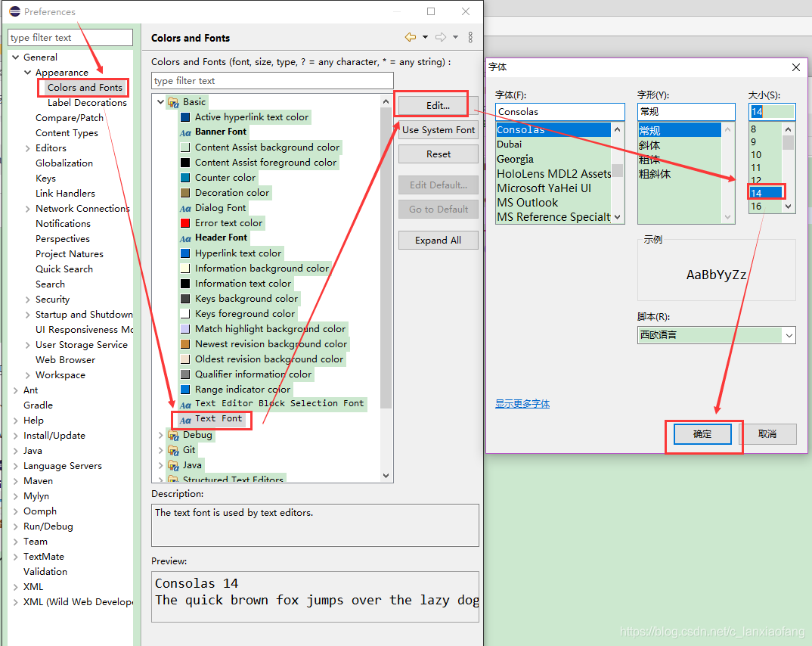This screenshot has width=812, height=646.
Task: Select Colors and Fonts in sidebar
Action: (85, 88)
